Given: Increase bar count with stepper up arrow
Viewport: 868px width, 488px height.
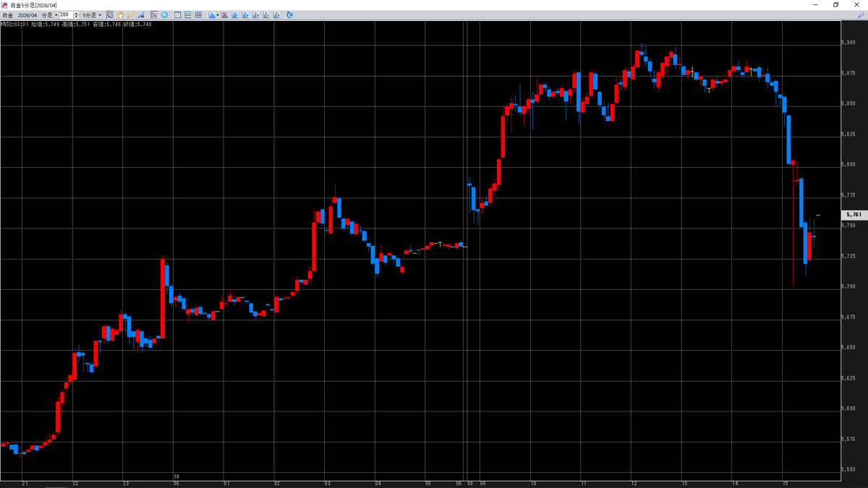Looking at the screenshot, I should (77, 13).
